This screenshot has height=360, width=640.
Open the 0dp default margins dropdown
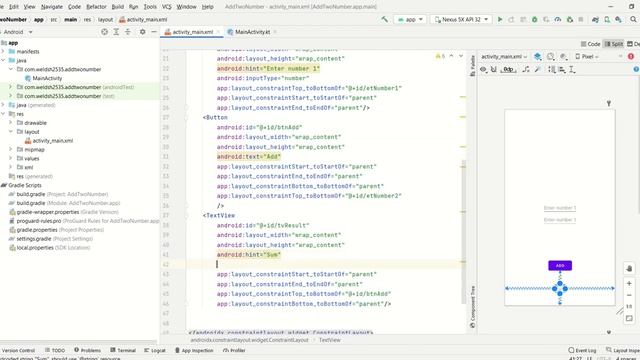click(508, 69)
